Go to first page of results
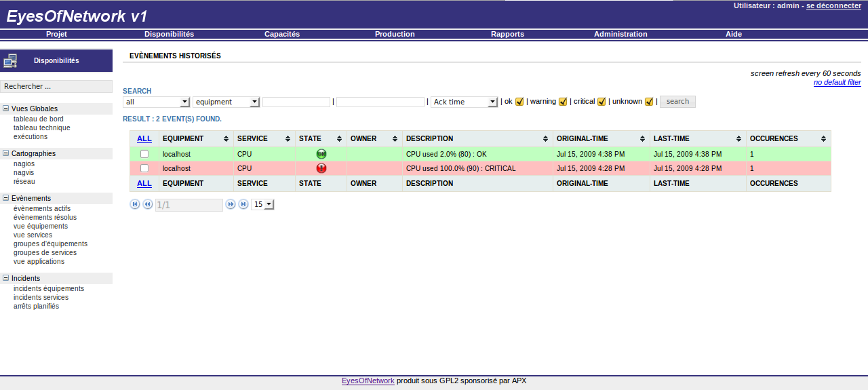This screenshot has height=390, width=868. coord(135,204)
